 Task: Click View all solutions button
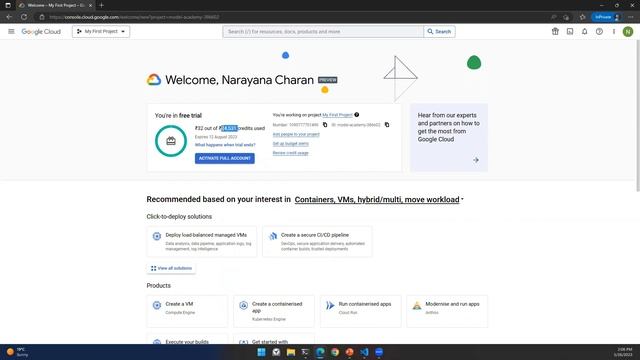pos(171,268)
